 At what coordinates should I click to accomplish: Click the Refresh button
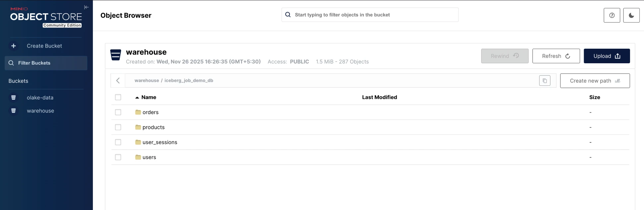point(556,56)
